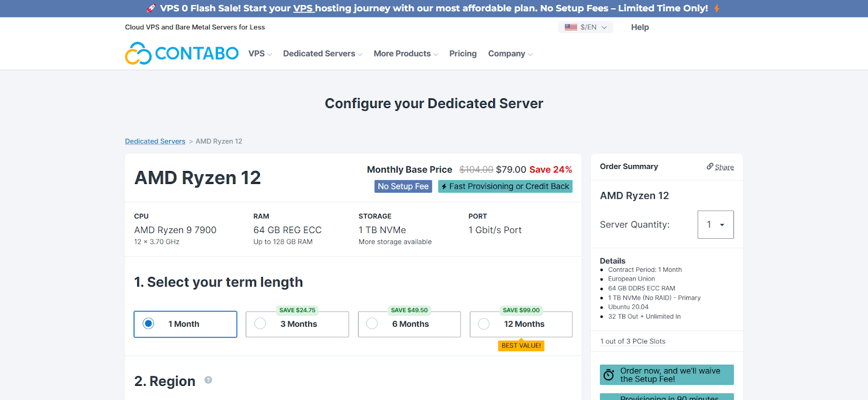Click the Fast Provisioning or Credit Back badge
This screenshot has width=868, height=400.
pyautogui.click(x=505, y=186)
